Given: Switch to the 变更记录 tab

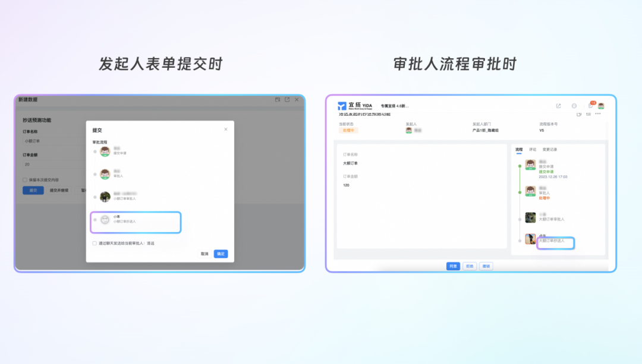Looking at the screenshot, I should coord(550,150).
